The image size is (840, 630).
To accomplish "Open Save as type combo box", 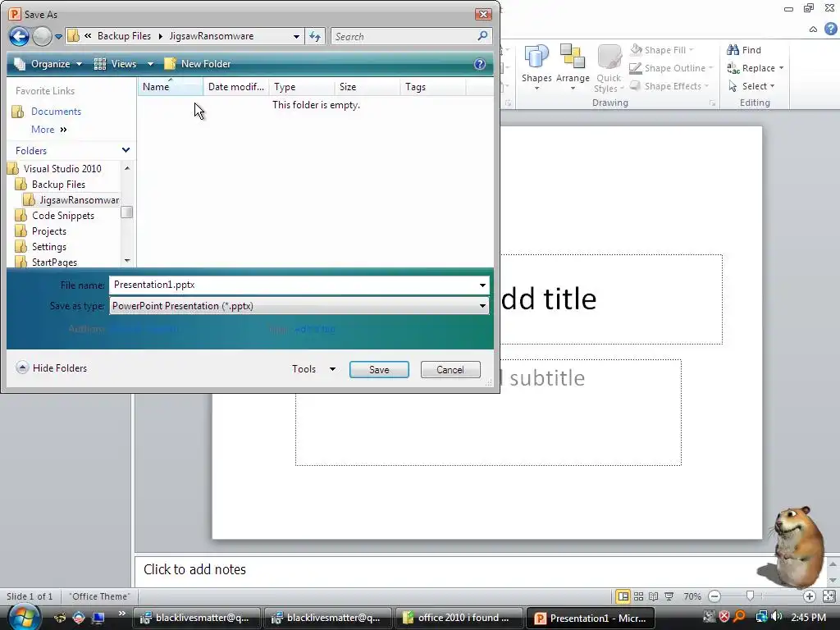I will (299, 306).
